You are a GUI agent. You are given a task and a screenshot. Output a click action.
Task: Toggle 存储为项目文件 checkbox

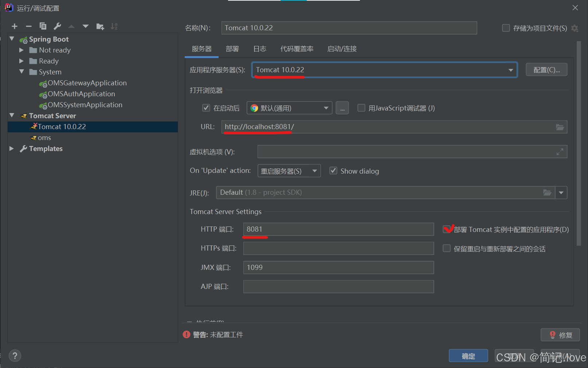coord(506,28)
